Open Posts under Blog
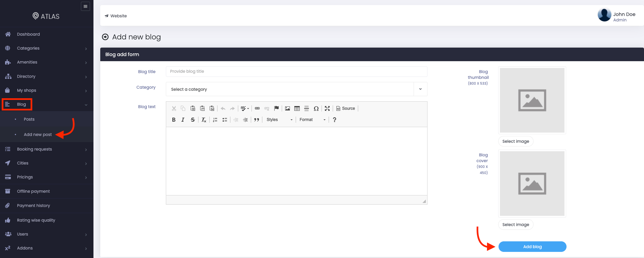This screenshot has width=644, height=258. 29,119
